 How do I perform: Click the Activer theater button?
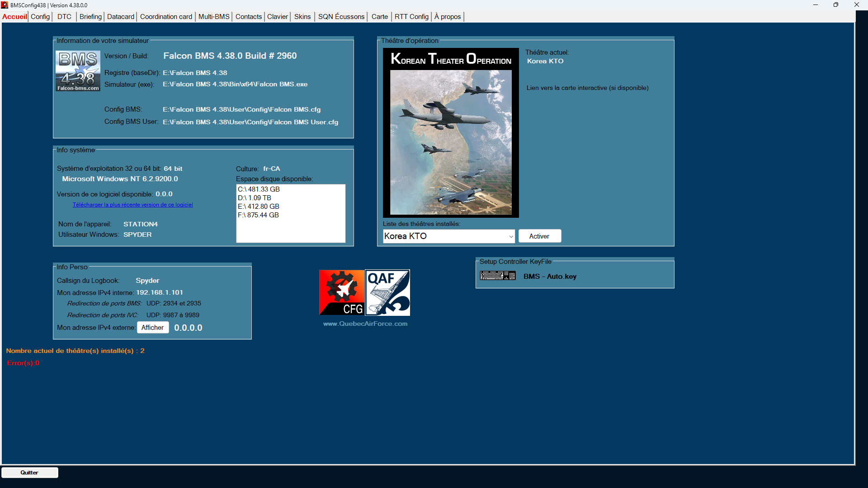point(539,236)
